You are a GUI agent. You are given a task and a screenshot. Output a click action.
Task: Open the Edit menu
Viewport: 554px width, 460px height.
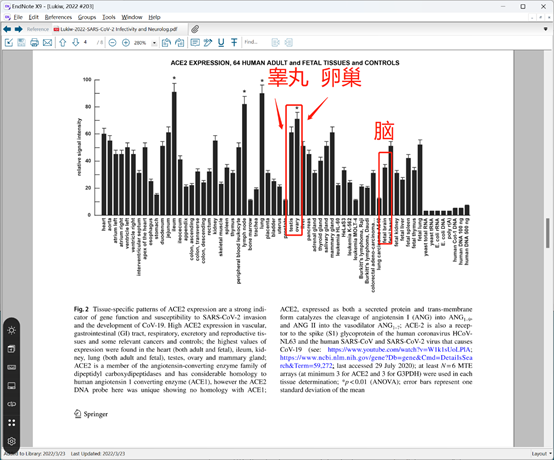pos(34,17)
